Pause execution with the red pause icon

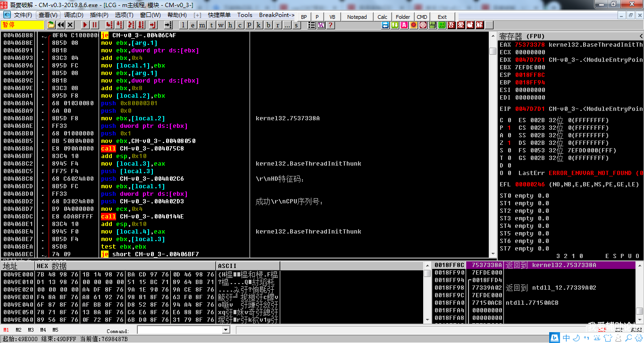pyautogui.click(x=95, y=25)
